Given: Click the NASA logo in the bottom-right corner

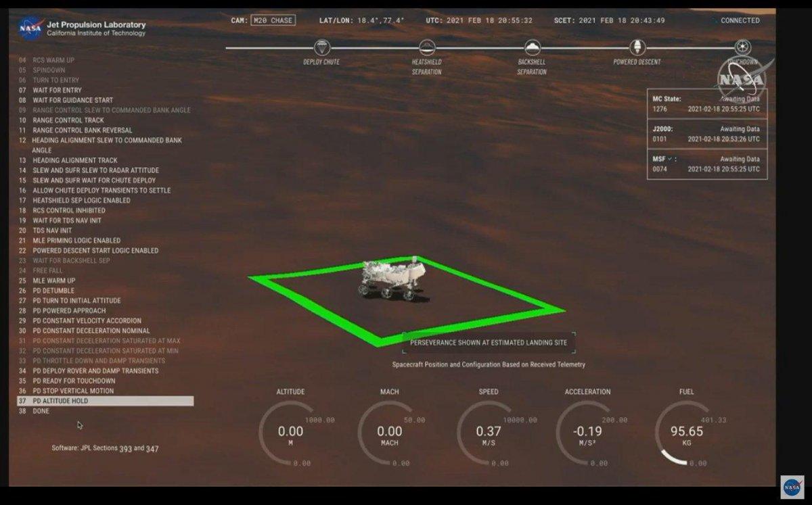Looking at the screenshot, I should [792, 488].
